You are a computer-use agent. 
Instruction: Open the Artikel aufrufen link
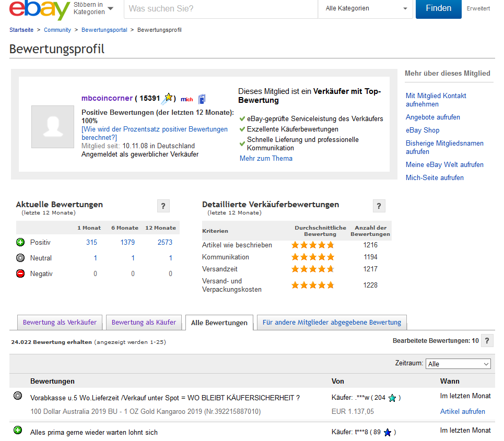coord(462,411)
